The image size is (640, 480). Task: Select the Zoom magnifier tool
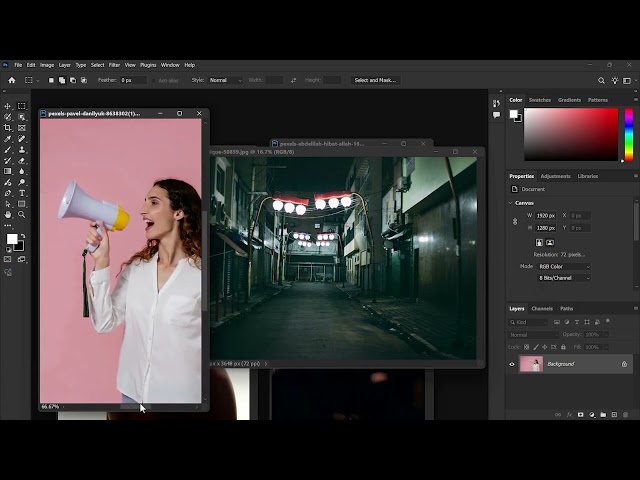(22, 214)
